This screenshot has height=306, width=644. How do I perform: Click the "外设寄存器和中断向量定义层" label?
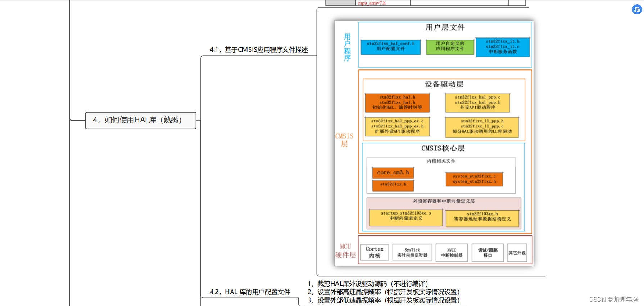[x=444, y=201]
